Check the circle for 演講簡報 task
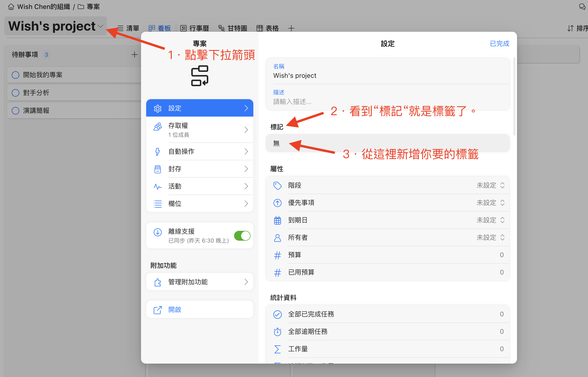 click(16, 111)
